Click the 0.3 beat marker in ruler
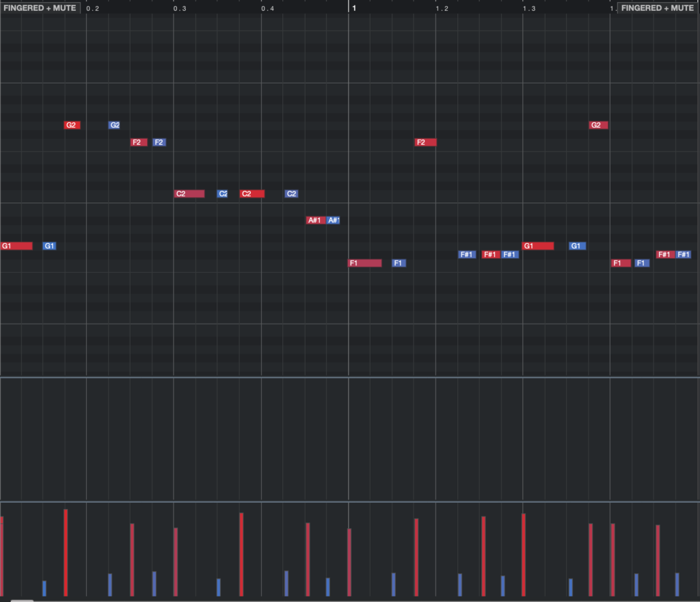Screen dimensions: 700x602 [180, 8]
